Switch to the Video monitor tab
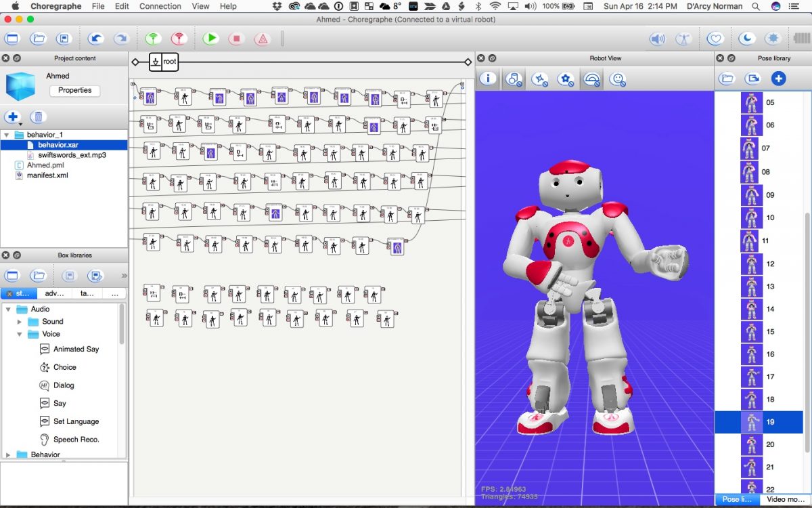This screenshot has height=508, width=812. click(785, 499)
